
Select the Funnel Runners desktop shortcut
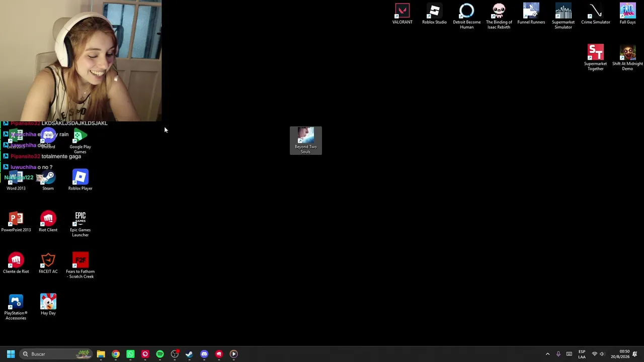click(x=531, y=14)
